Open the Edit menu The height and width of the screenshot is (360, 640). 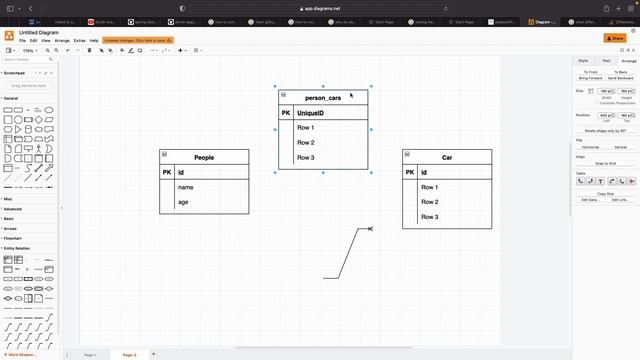[33, 41]
